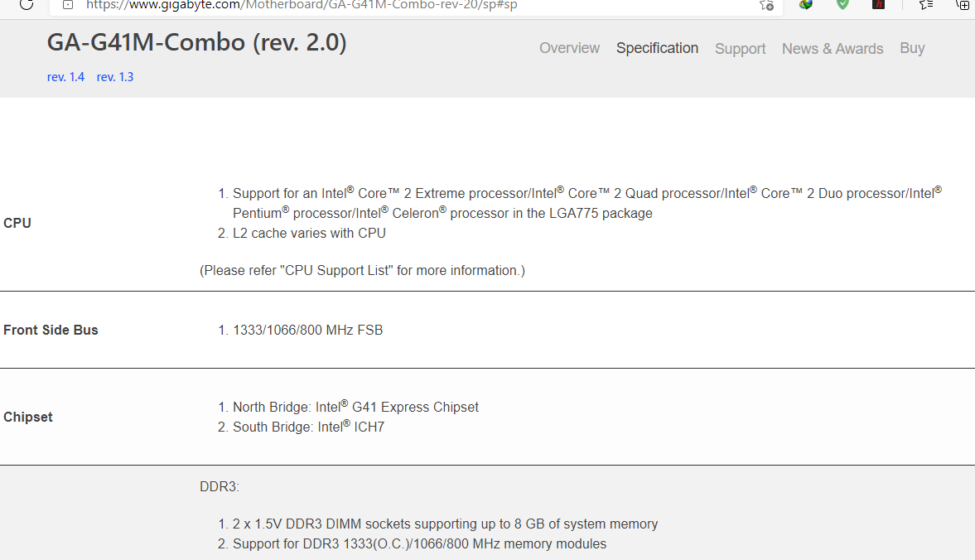
Task: Switch to the Overview tab
Action: [x=569, y=48]
